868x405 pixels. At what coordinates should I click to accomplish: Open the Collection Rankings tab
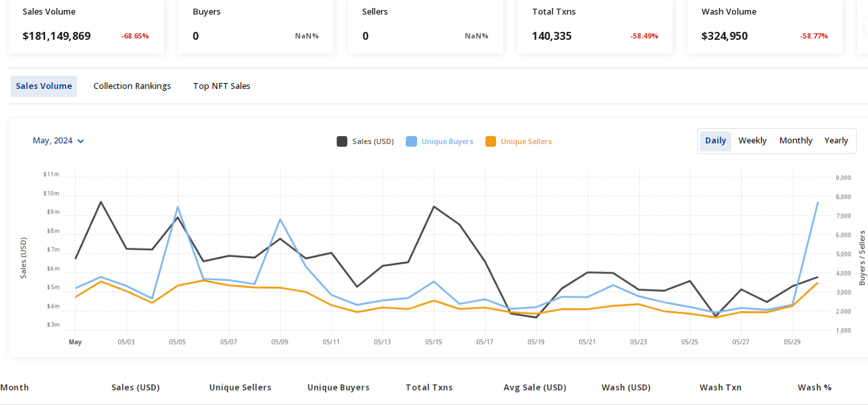point(132,86)
